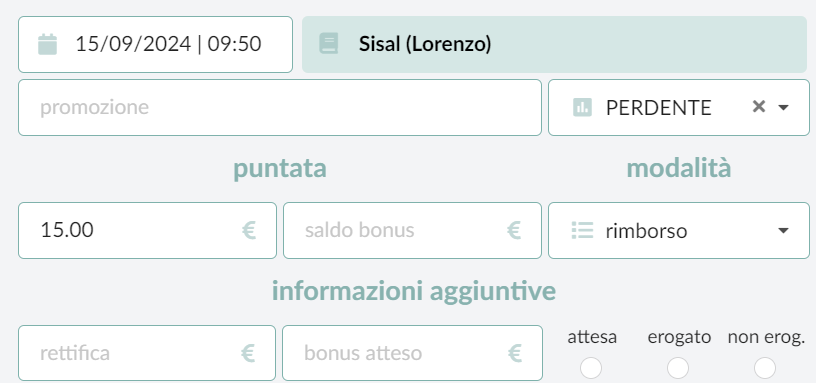This screenshot has width=816, height=383.
Task: Click the Sisal (Lorenzo) bookmaker label
Action: pos(425,44)
